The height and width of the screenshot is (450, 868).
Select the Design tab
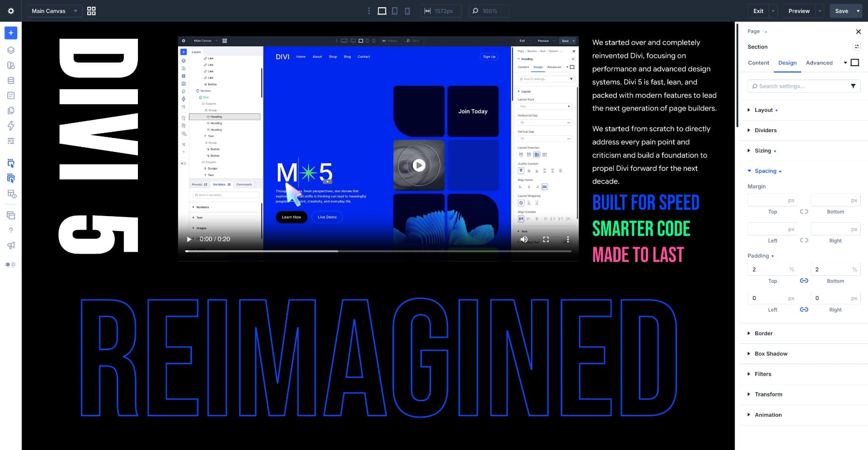coord(787,63)
